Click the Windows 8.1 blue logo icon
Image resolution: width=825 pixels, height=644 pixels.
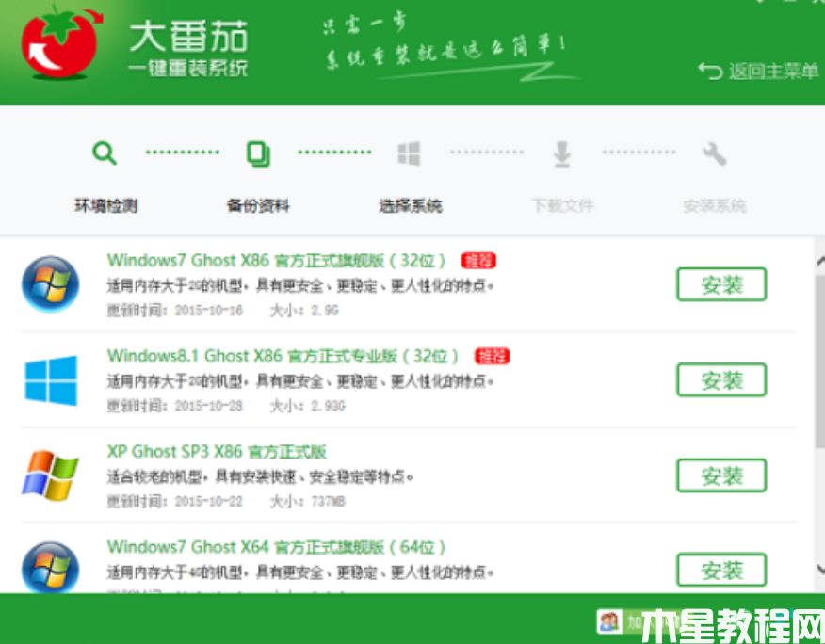(51, 380)
